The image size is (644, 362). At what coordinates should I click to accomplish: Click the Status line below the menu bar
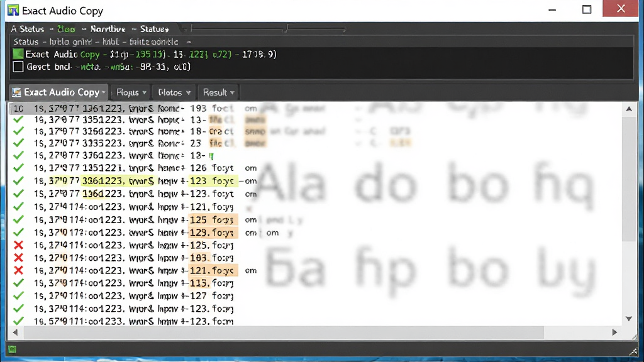point(102,42)
